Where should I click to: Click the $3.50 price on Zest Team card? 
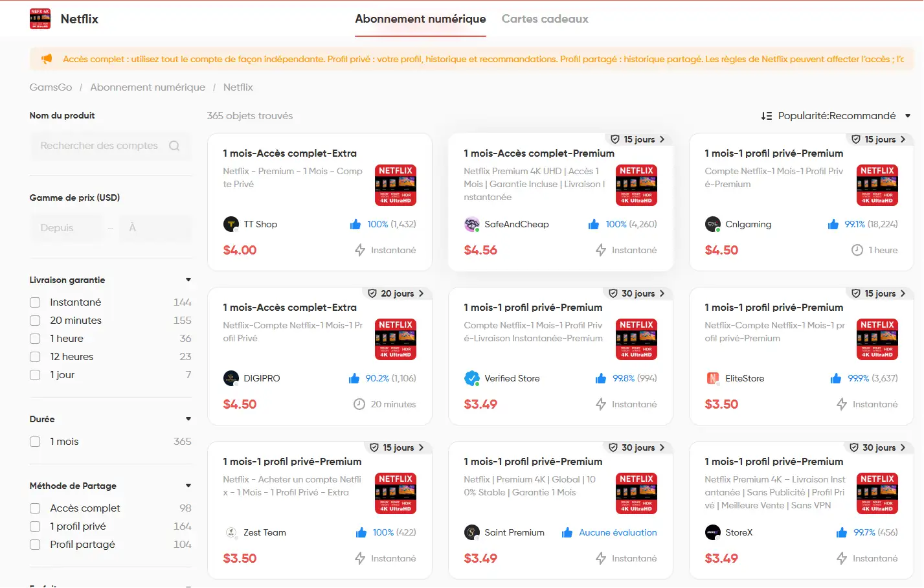(x=240, y=558)
